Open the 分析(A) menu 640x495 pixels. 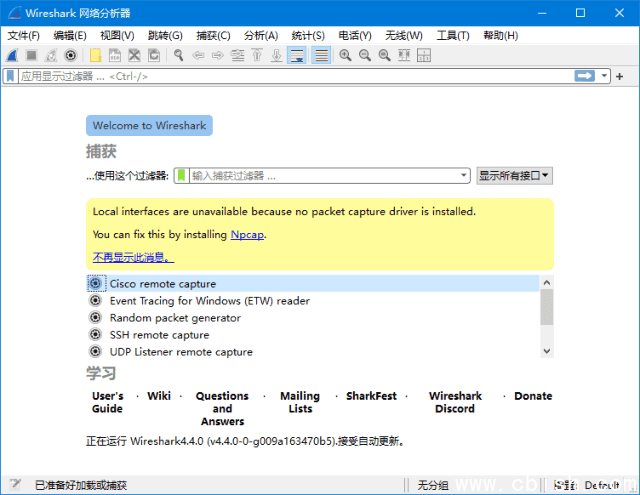(261, 35)
